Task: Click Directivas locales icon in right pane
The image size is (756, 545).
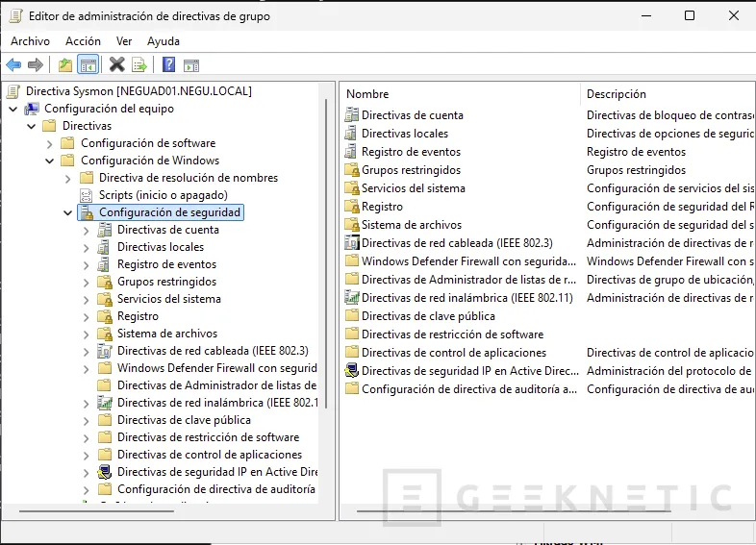Action: 352,133
